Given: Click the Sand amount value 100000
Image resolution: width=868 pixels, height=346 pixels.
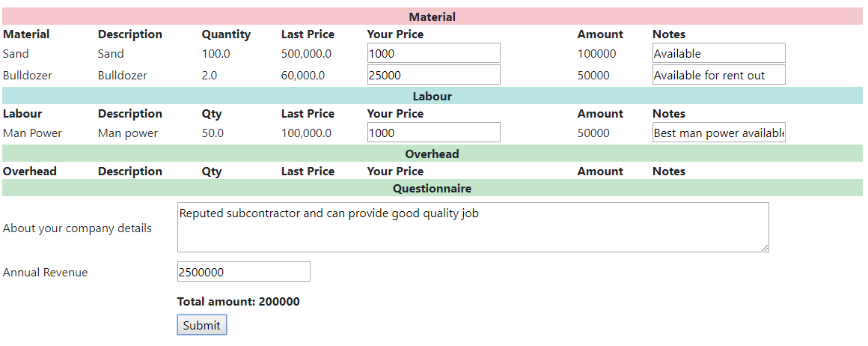Looking at the screenshot, I should (597, 54).
